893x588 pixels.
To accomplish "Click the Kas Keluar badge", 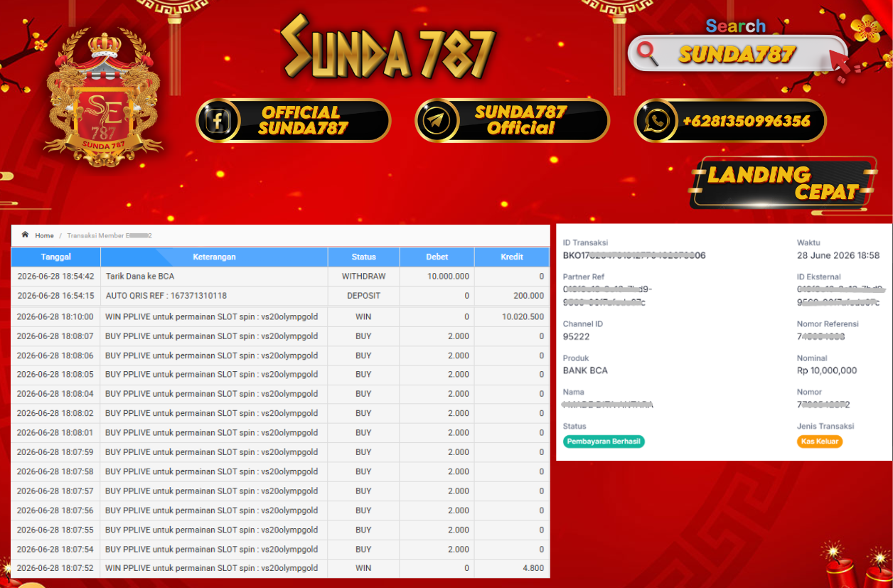I will pos(820,442).
